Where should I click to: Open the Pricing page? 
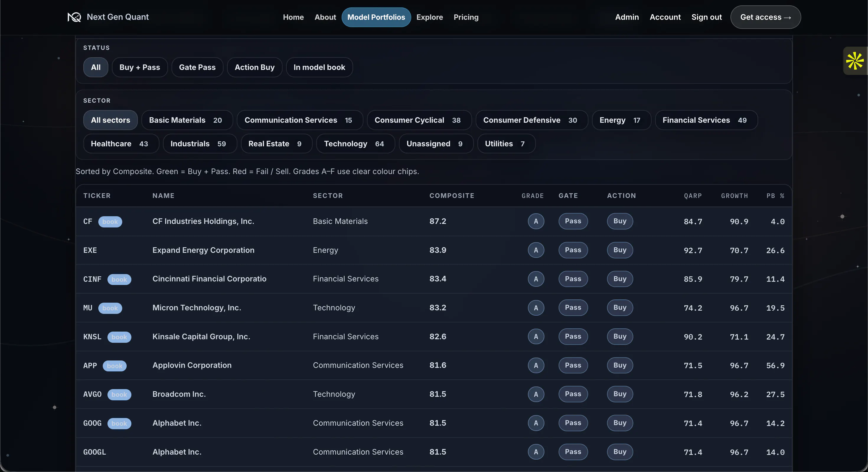click(466, 17)
